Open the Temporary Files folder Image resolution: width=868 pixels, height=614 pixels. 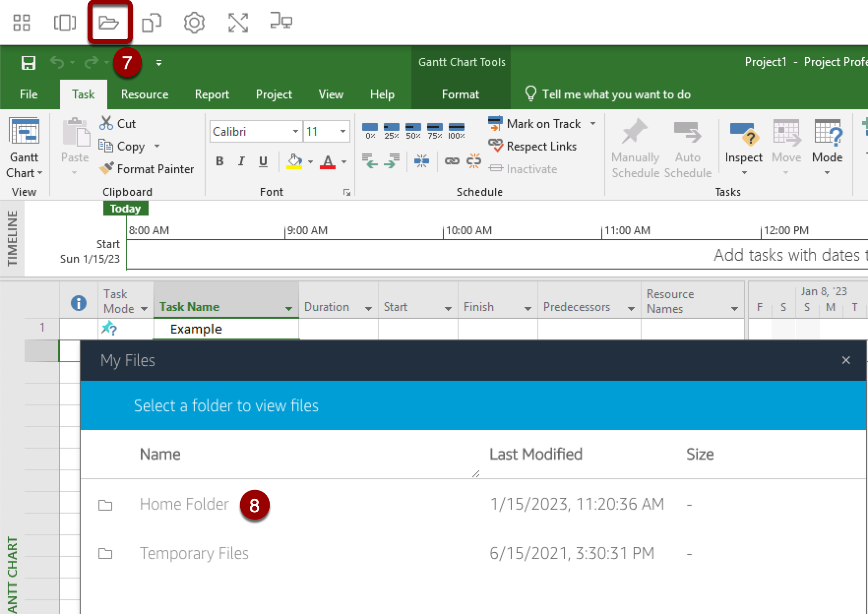click(x=194, y=553)
